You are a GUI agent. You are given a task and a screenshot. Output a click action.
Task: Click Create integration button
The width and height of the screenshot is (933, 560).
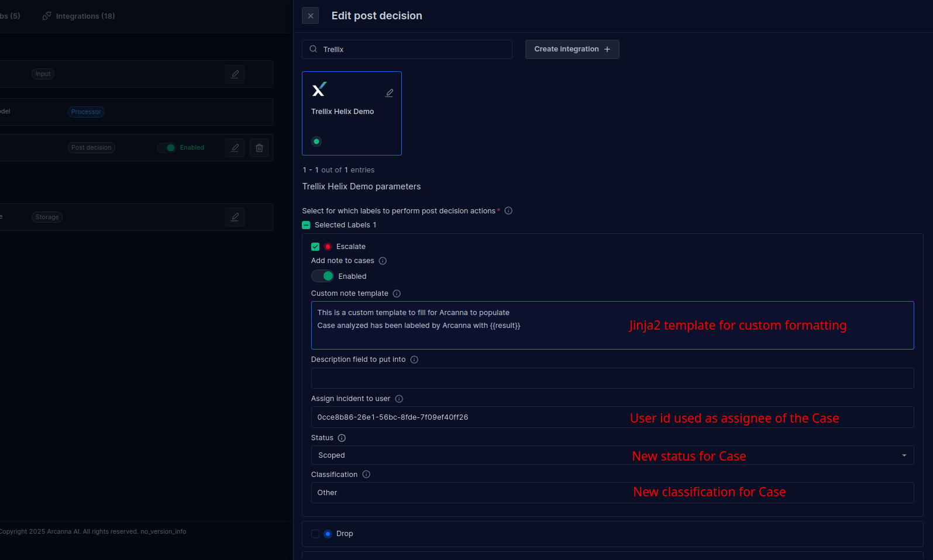(x=572, y=49)
